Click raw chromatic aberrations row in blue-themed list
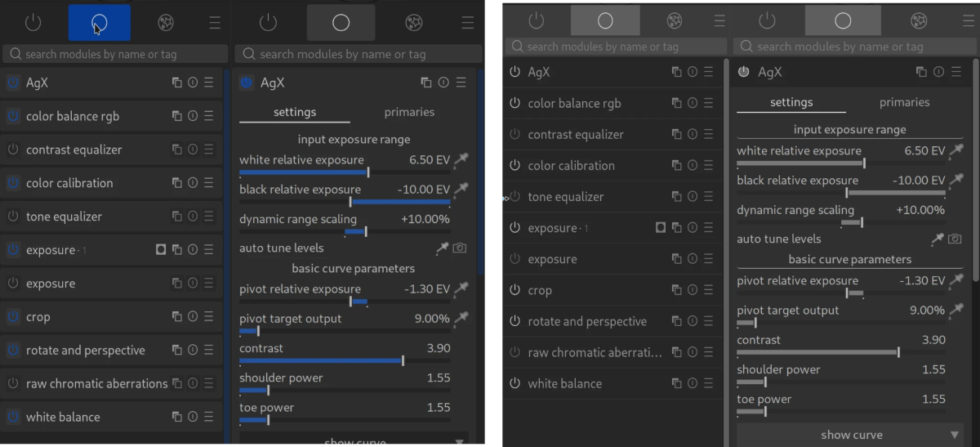 pos(96,384)
